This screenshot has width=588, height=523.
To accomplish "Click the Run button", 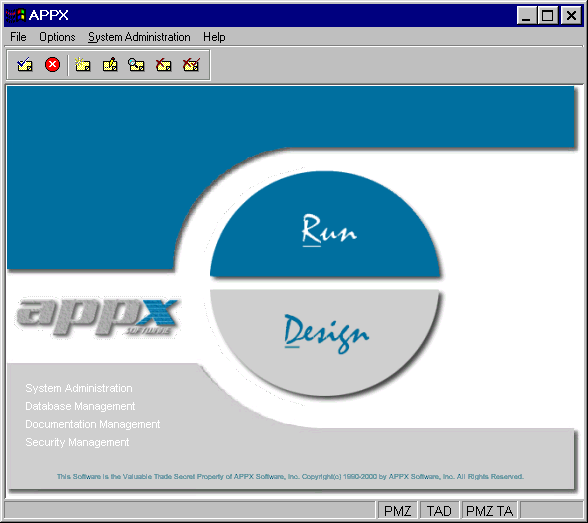I will coord(325,224).
